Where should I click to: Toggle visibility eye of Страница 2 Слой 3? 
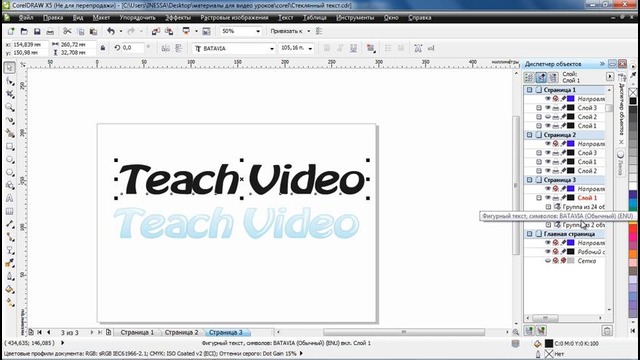pos(548,153)
